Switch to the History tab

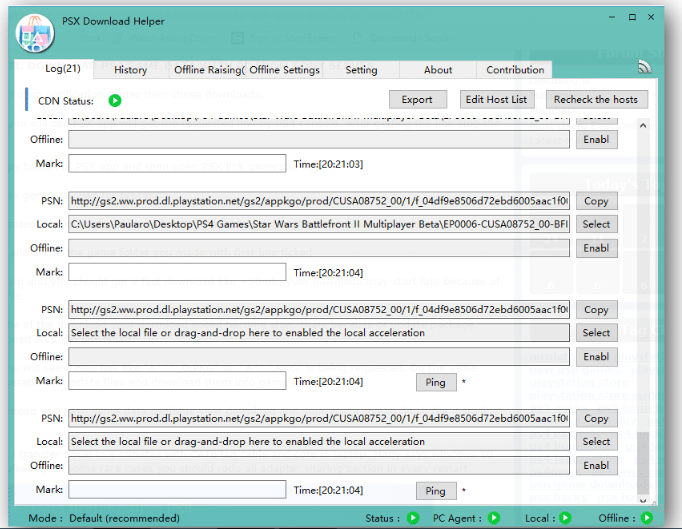coord(130,70)
